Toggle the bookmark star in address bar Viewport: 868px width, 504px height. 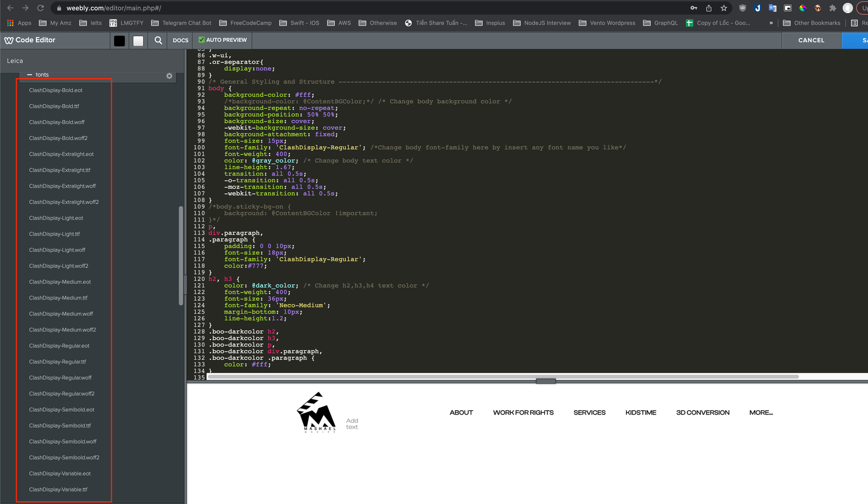[x=724, y=8]
